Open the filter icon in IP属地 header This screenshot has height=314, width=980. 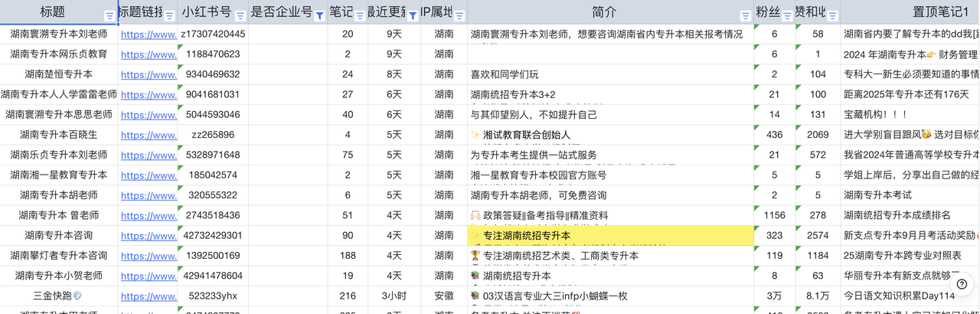point(459,15)
